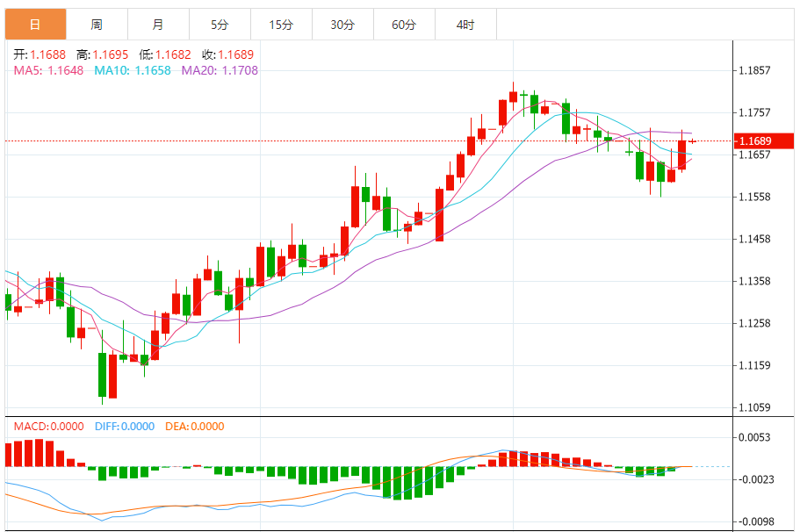Switch to the 月 monthly tab
Viewport: 800px width, 532px height.
(x=158, y=24)
